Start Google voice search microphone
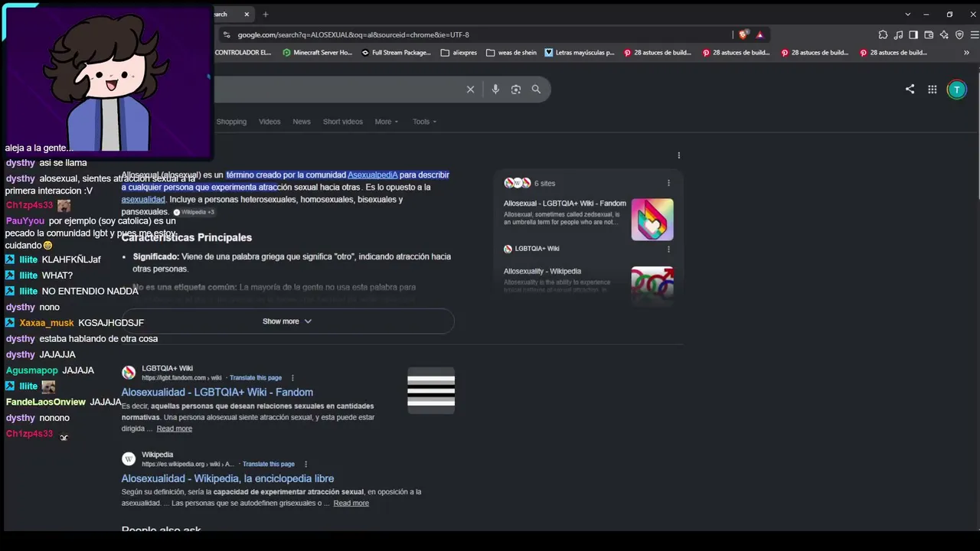 click(x=495, y=90)
